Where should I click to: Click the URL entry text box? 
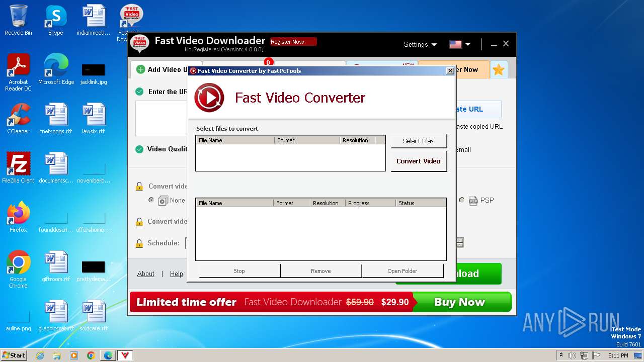tap(162, 118)
